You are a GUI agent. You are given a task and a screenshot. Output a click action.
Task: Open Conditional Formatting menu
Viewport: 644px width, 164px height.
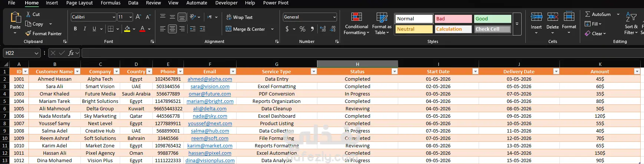click(x=356, y=24)
